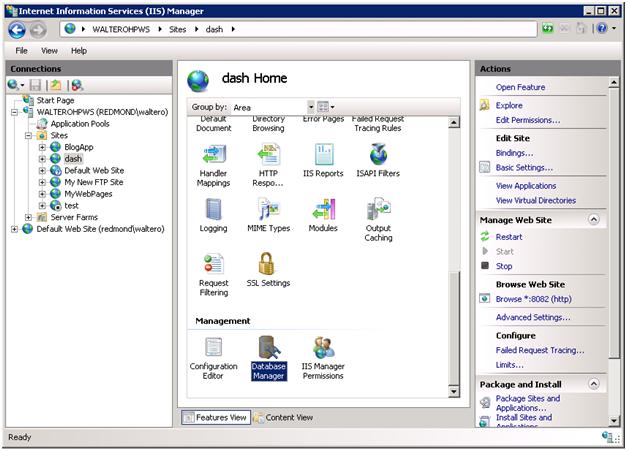Open the Request Filtering feature
Screen dimensions: 628x451
tap(213, 275)
